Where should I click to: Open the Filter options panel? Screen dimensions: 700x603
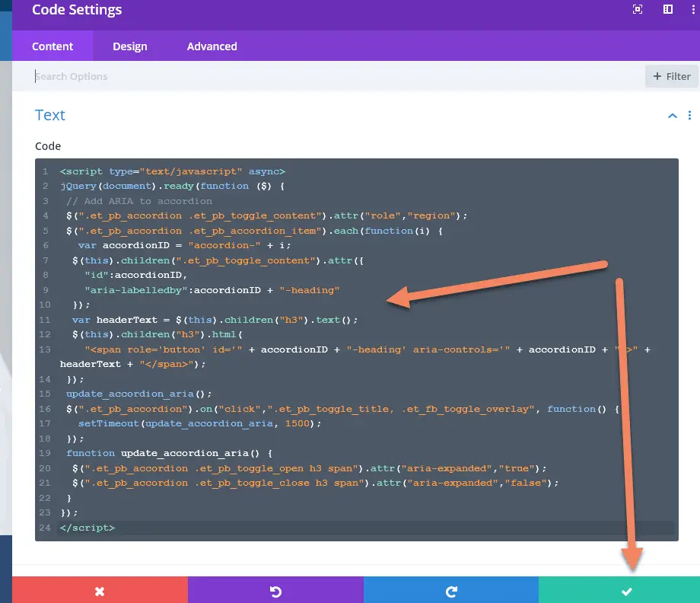[672, 76]
